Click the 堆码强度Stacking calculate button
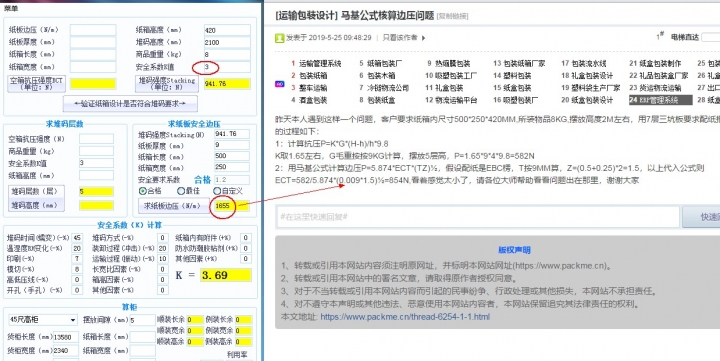Viewport: 720px width, 361px height. (167, 84)
